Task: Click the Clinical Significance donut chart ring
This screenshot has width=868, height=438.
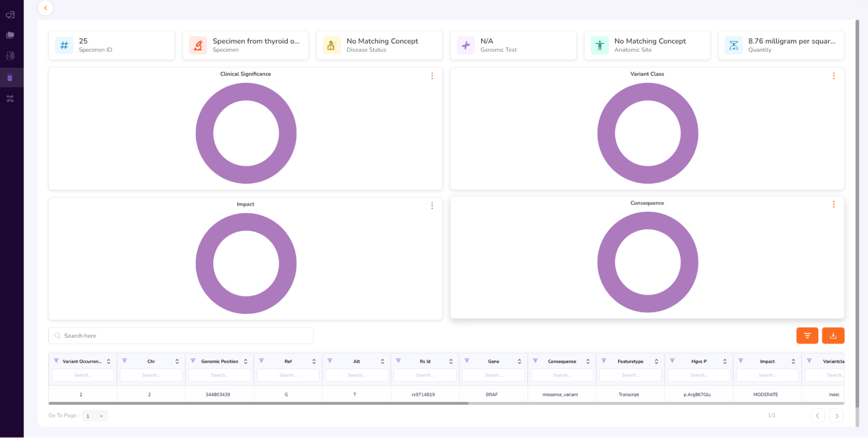Action: tap(204, 133)
